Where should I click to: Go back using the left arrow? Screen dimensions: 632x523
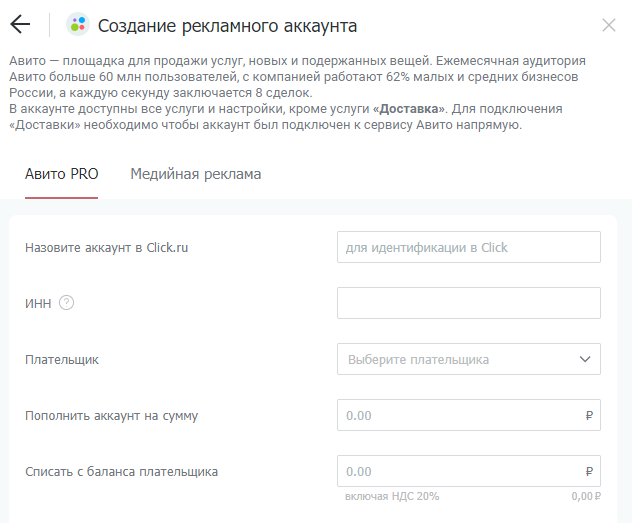point(20,25)
